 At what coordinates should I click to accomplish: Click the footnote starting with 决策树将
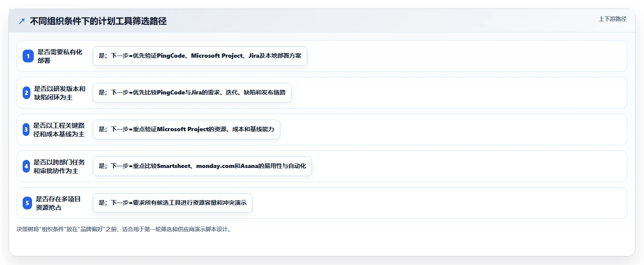click(x=124, y=229)
